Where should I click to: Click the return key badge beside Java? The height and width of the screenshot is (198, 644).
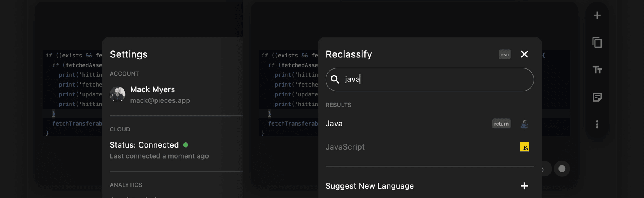click(501, 124)
